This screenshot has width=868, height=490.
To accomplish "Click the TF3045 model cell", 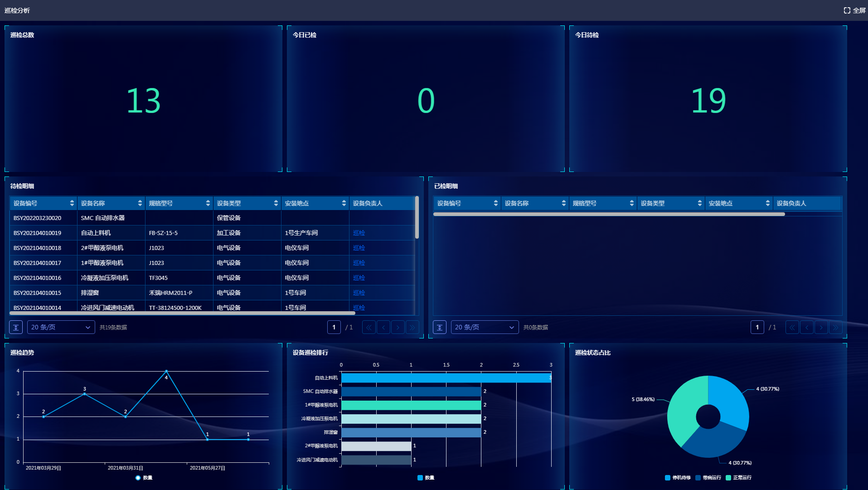I will click(179, 278).
